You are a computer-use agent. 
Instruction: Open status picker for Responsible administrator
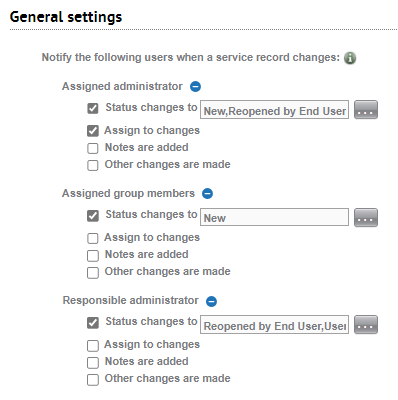point(366,324)
